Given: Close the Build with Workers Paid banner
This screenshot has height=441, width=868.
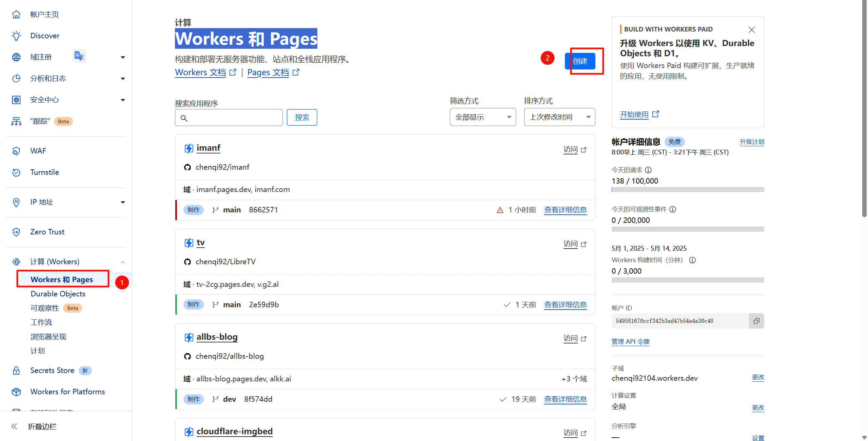Looking at the screenshot, I should [x=751, y=30].
